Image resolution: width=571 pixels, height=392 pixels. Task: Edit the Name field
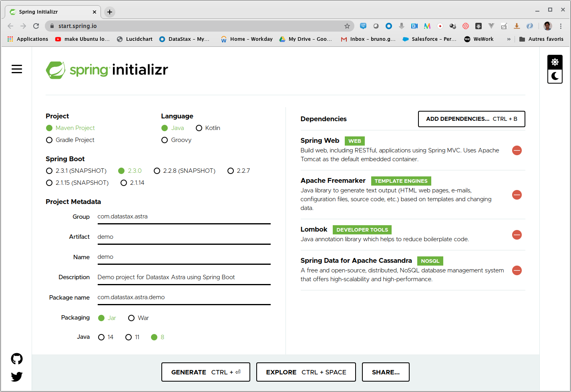(184, 257)
